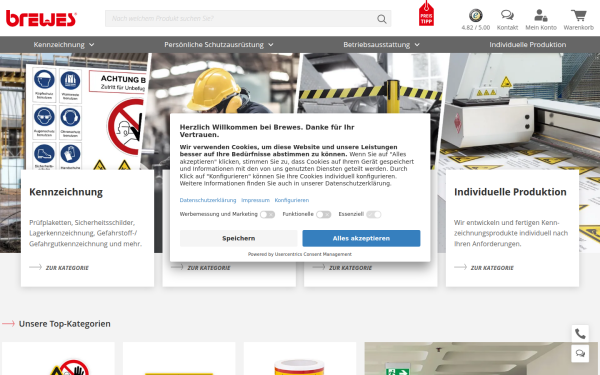The width and height of the screenshot is (600, 375).
Task: Click the yellow hard hat banner image
Action: [x=222, y=83]
